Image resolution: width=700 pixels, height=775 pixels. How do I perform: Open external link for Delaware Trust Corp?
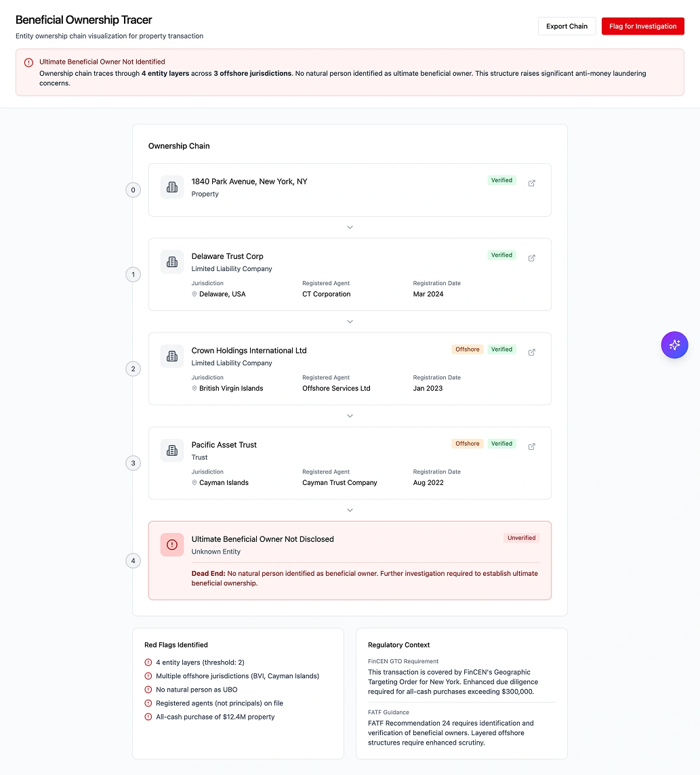click(531, 258)
